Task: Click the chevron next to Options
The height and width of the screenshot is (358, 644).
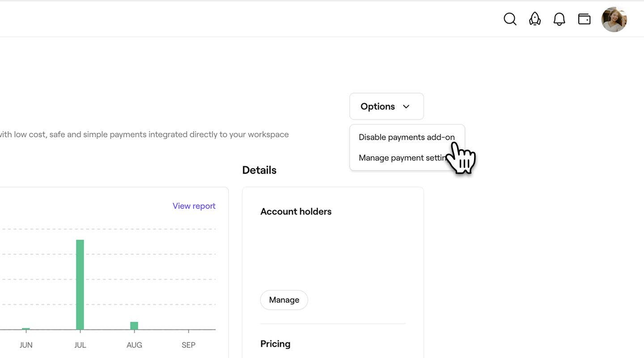Action: (406, 106)
